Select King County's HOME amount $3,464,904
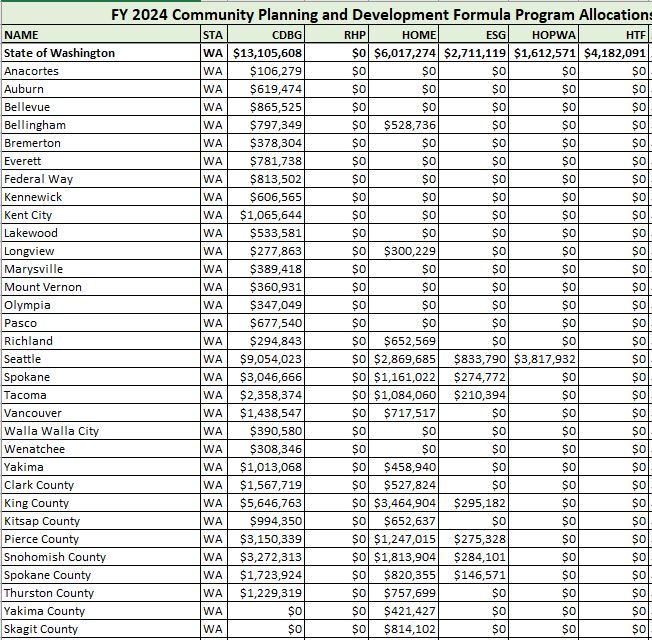This screenshot has height=640, width=652. click(405, 503)
